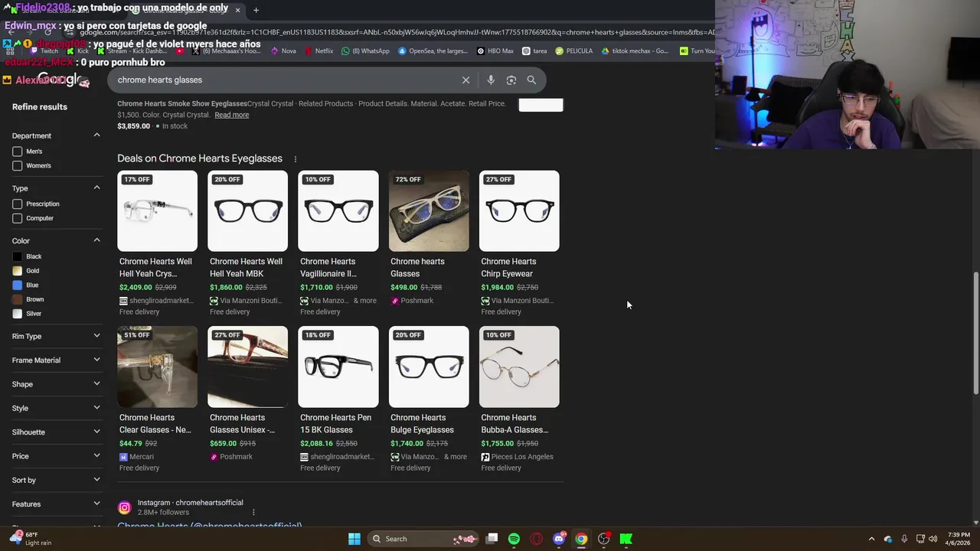This screenshot has width=980, height=551.
Task: Close the current chrome hearts glasses tab
Action: (x=237, y=10)
